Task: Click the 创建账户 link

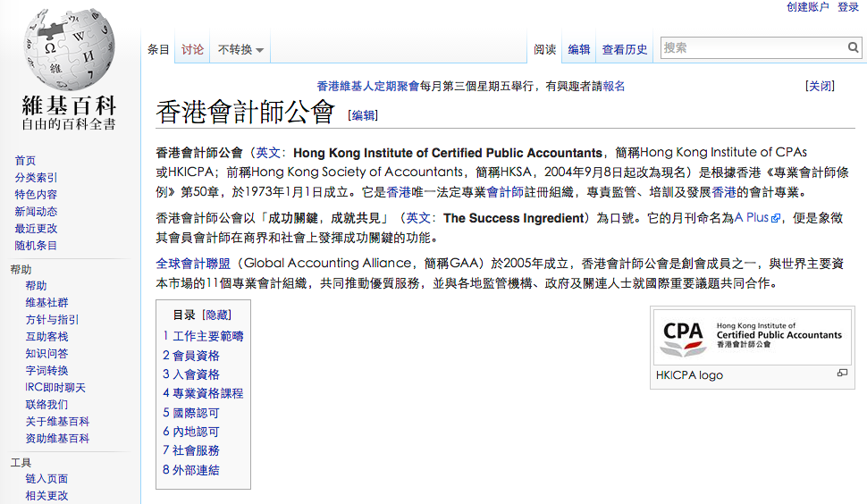Action: click(x=808, y=7)
